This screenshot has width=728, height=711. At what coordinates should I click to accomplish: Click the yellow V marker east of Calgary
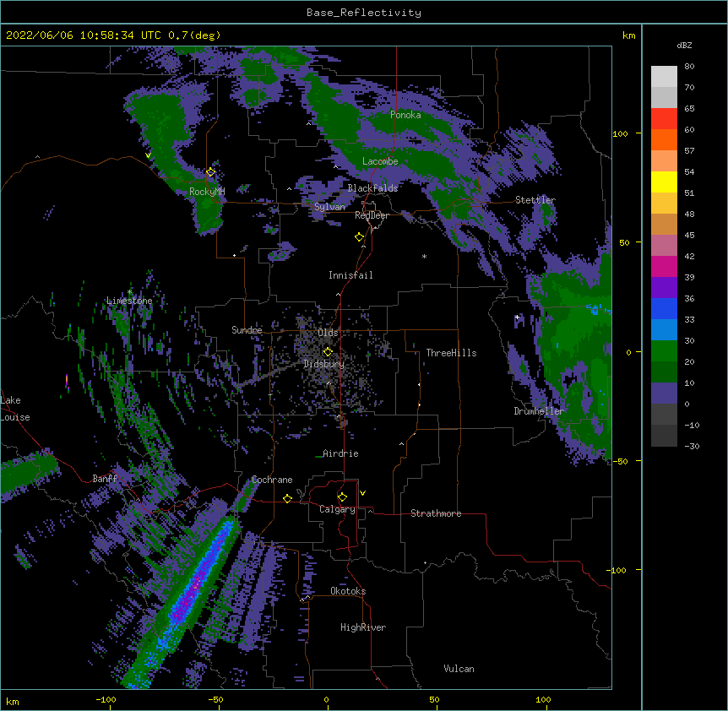[362, 493]
